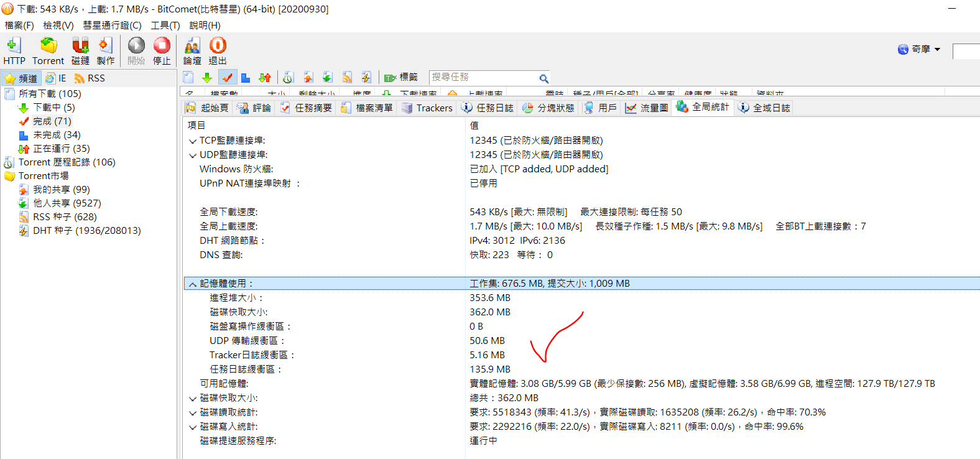980x459 pixels.
Task: Open the 用戶 peers tab
Action: point(600,108)
